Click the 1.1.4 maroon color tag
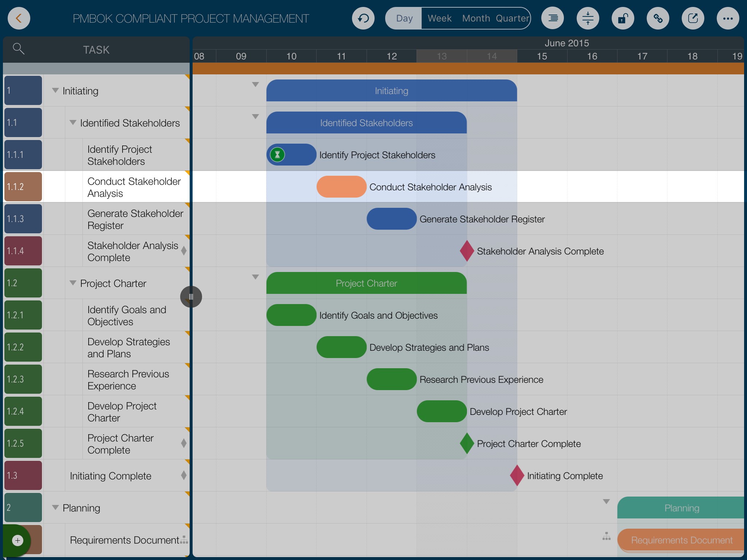The image size is (747, 560). [23, 251]
